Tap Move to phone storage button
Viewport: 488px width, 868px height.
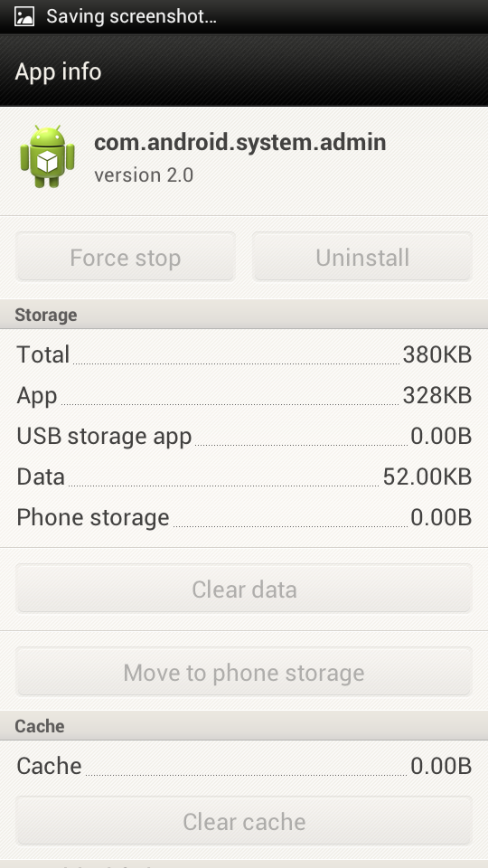pyautogui.click(x=244, y=672)
